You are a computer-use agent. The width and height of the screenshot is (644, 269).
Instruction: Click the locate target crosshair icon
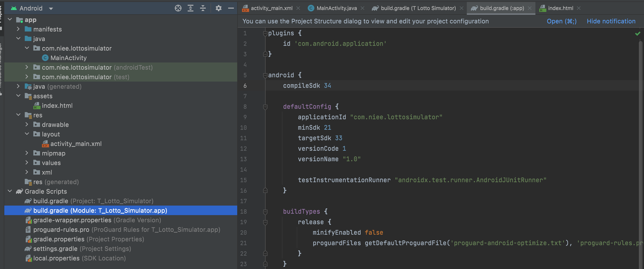coord(178,8)
